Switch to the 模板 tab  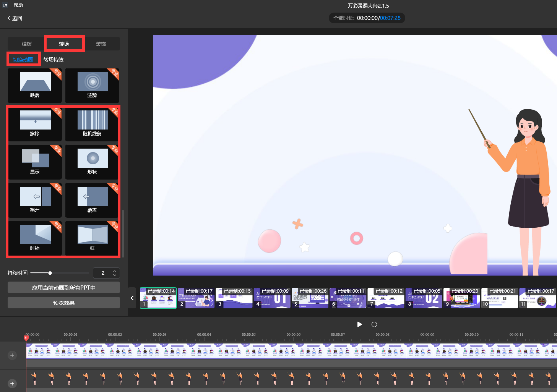pyautogui.click(x=27, y=44)
